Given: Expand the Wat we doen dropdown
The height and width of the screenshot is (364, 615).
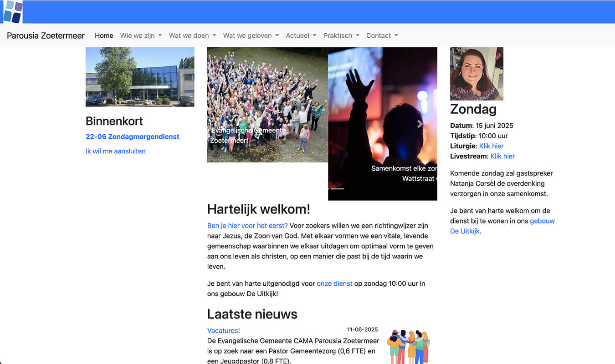Looking at the screenshot, I should tap(192, 35).
